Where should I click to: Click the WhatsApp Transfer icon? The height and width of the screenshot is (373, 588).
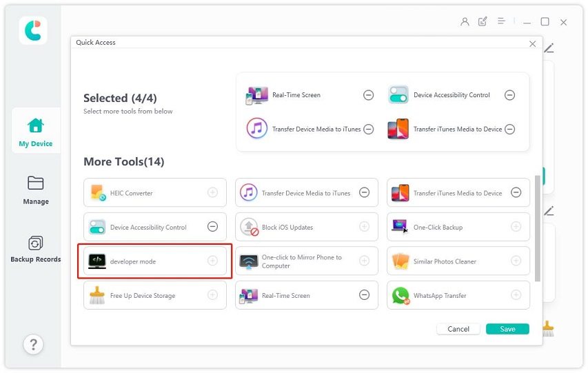(x=401, y=296)
